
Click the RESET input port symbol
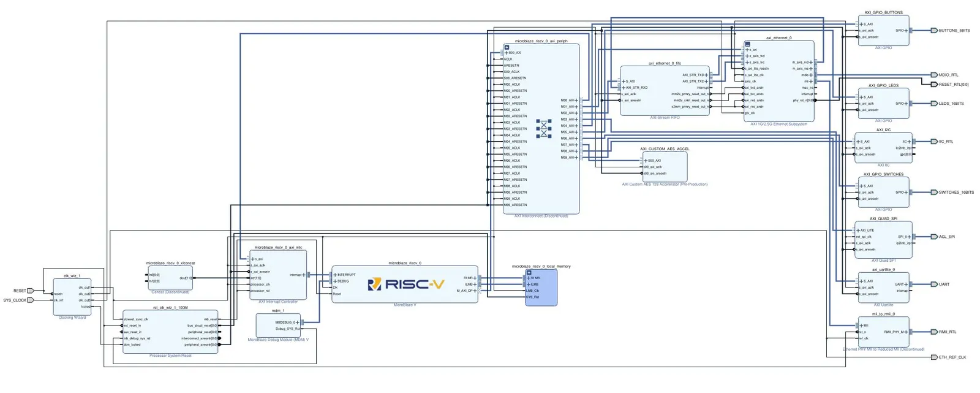(x=31, y=291)
